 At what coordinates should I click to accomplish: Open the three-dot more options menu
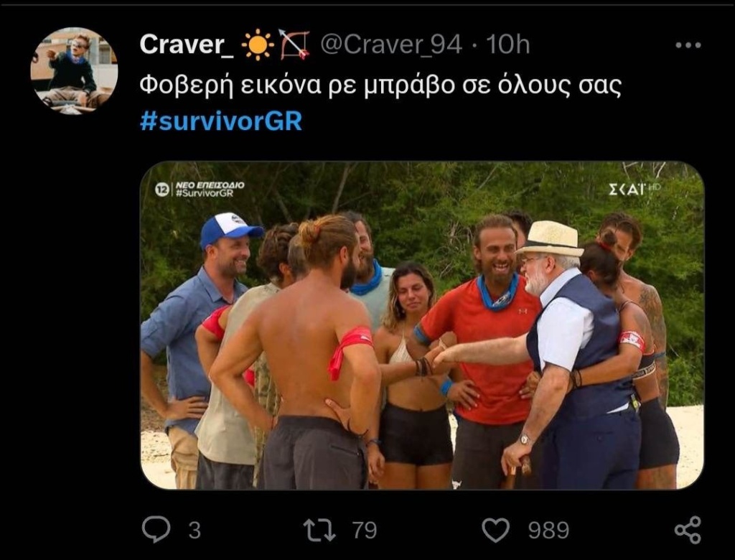(688, 45)
